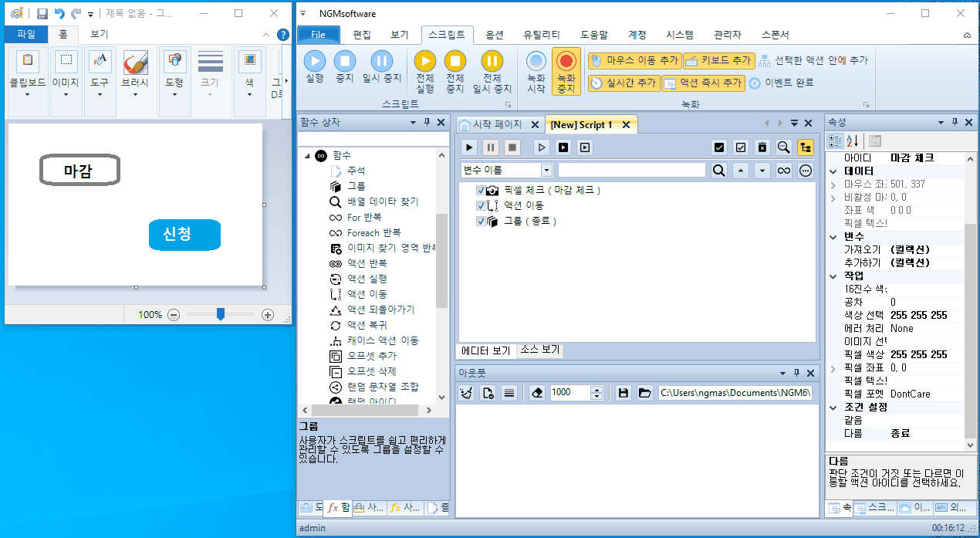This screenshot has width=980, height=538.
Task: Click the outlined play icon in script editor toolbar
Action: [542, 147]
